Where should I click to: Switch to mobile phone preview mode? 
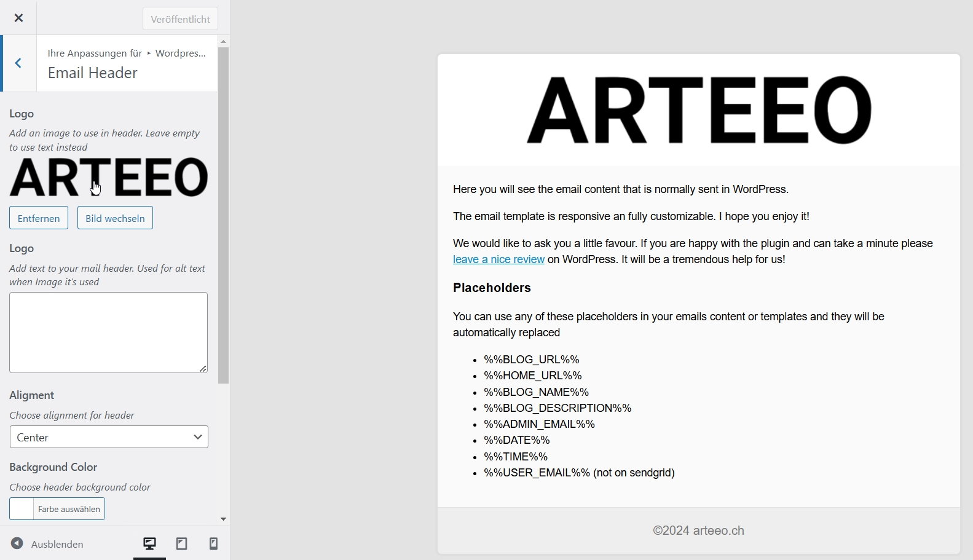point(213,543)
